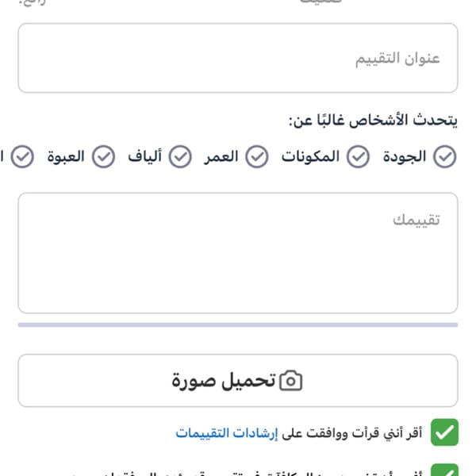This screenshot has width=476, height=476.
Task: Toggle the second green checkbox at bottom
Action: coord(444,470)
